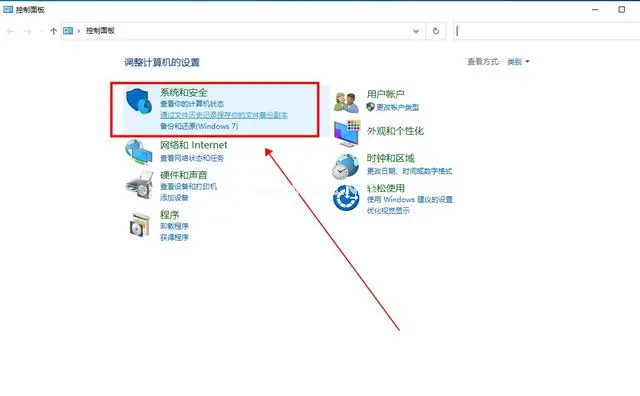Image resolution: width=640 pixels, height=396 pixels.
Task: Click 卸载程序 link under Programs
Action: click(174, 226)
